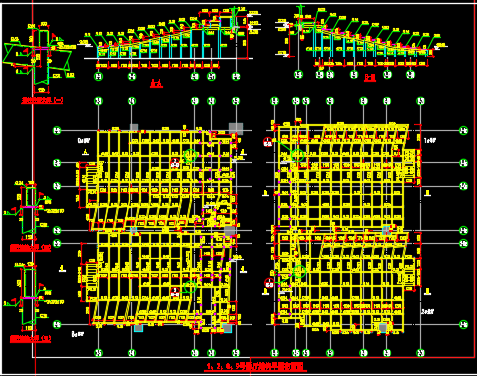Pick the gray column block at center-right of left plan
Screen dimensions: 477x376
(x=229, y=231)
